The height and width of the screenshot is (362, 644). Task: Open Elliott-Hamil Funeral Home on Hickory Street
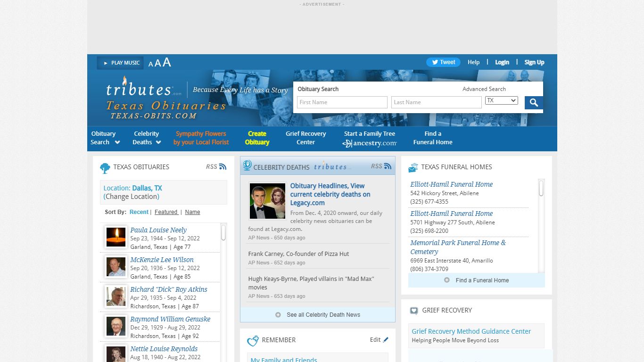451,184
